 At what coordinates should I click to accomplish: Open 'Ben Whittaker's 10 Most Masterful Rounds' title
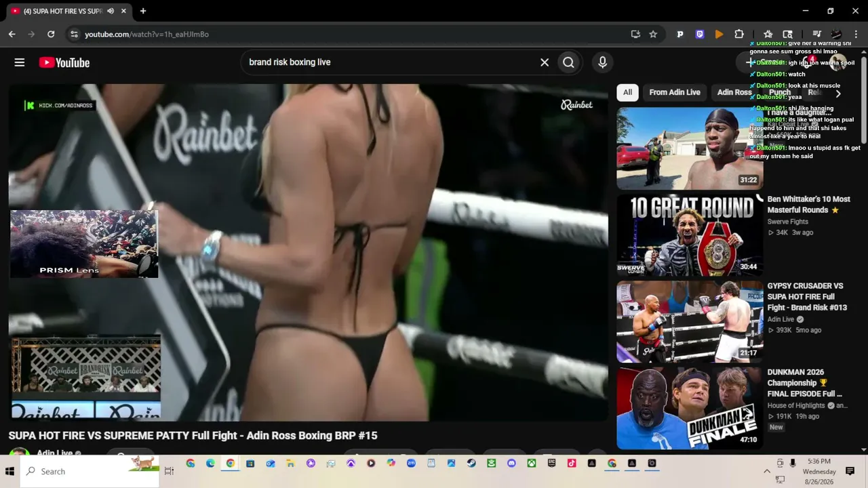click(808, 205)
